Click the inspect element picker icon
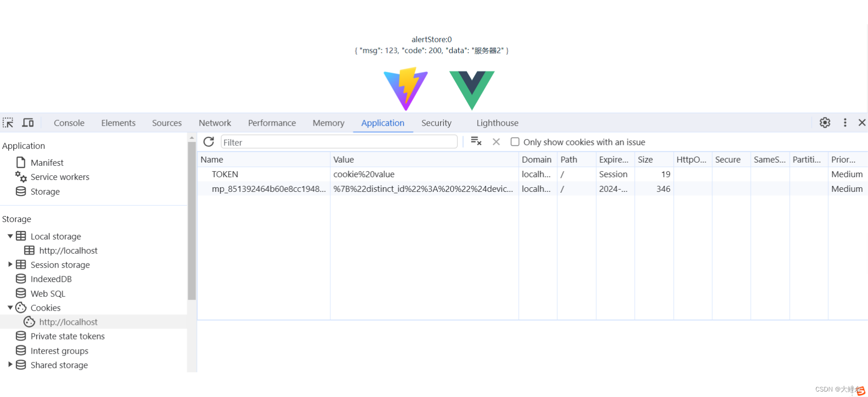 tap(8, 123)
